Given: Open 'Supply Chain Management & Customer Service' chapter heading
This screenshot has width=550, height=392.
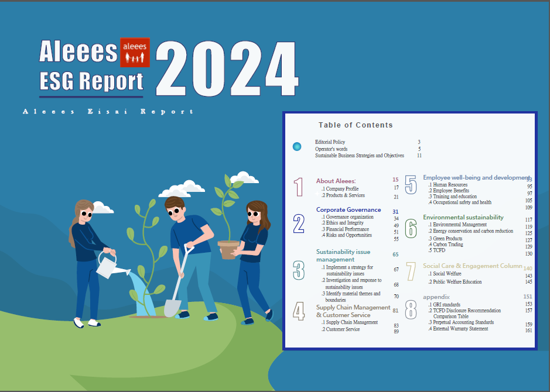Looking at the screenshot, I should tap(353, 311).
